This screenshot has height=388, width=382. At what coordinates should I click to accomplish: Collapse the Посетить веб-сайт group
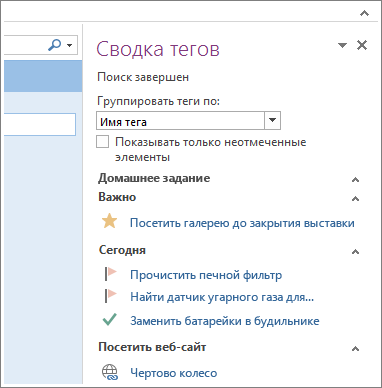[x=355, y=349]
